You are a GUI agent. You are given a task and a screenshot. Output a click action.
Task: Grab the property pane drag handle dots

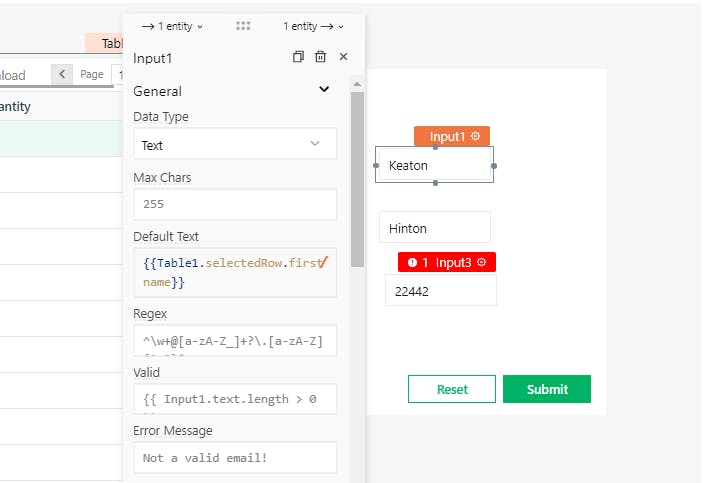point(243,26)
